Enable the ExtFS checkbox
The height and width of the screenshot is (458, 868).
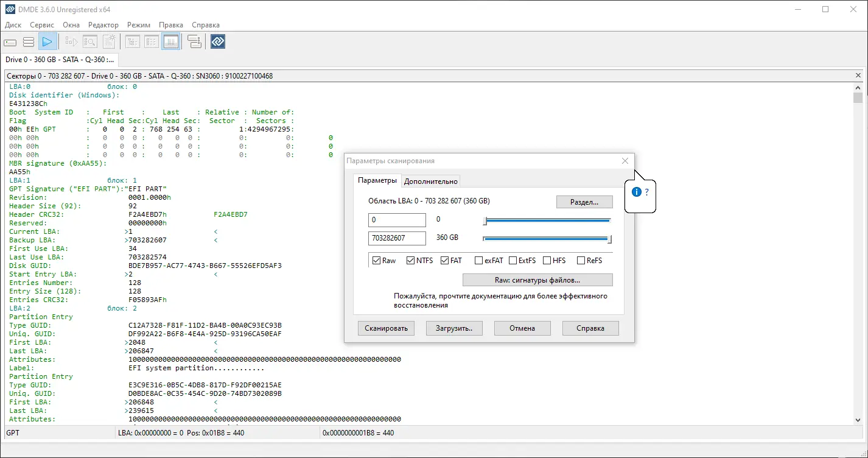tap(513, 261)
